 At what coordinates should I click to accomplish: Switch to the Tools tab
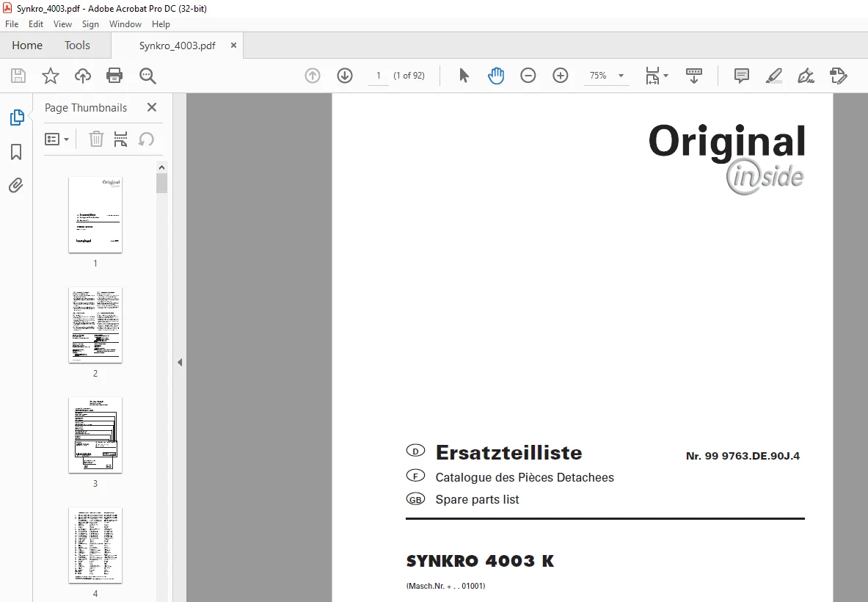[x=77, y=46]
